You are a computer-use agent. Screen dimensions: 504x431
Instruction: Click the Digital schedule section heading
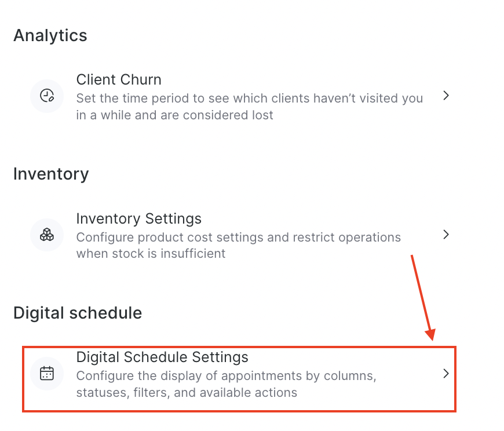coord(78,313)
